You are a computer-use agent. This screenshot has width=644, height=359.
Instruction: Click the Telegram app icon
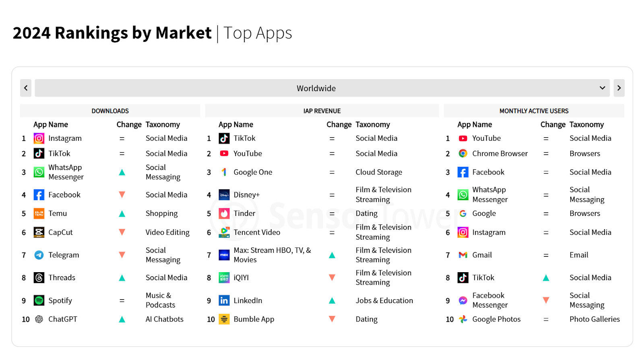(39, 255)
